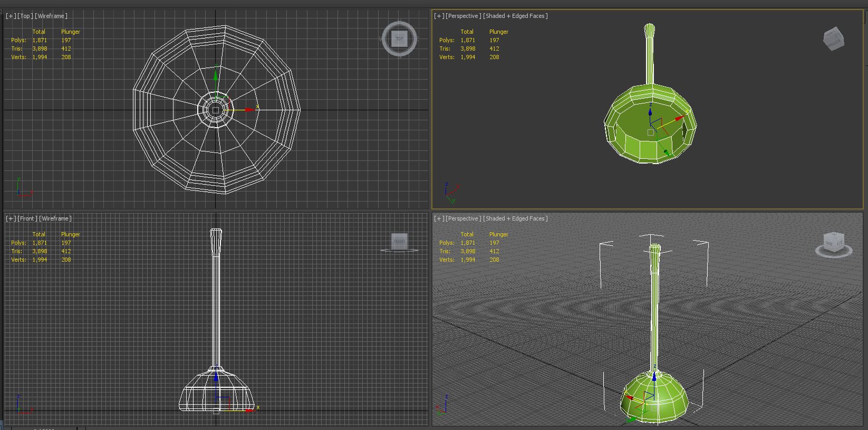
Task: Click the "Verts:" label in Top viewport statistics
Action: coord(19,57)
